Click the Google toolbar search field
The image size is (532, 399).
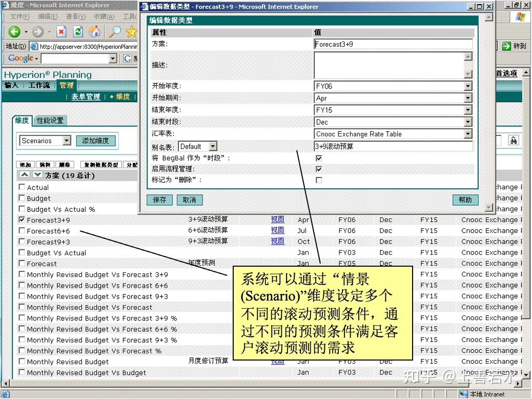75,58
